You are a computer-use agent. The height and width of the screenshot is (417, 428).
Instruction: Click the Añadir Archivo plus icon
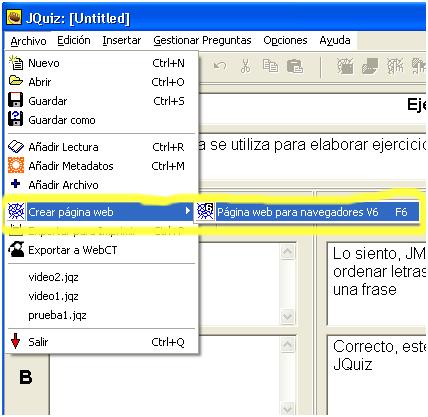pyautogui.click(x=15, y=184)
